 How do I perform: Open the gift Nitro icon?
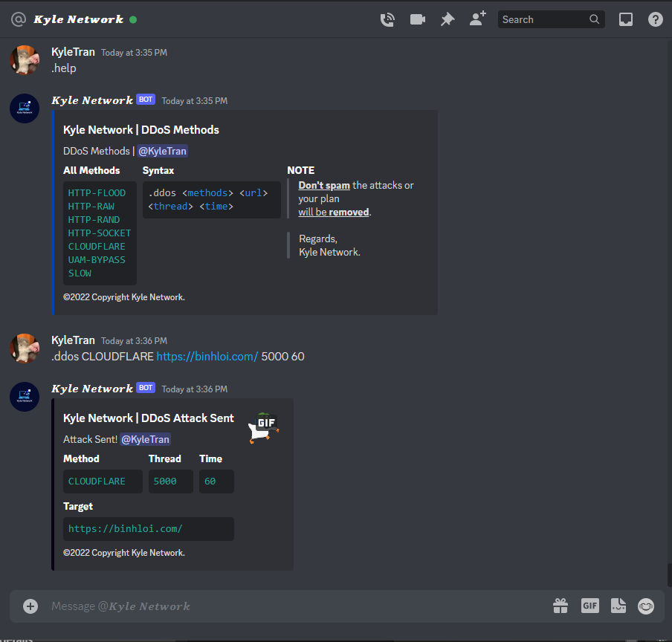pos(560,606)
